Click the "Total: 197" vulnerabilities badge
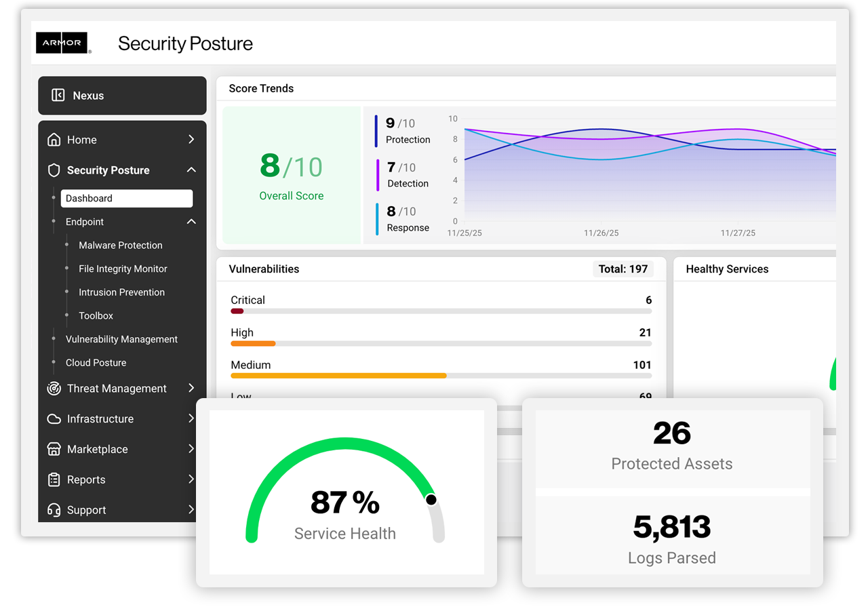The image size is (868, 607). 623,269
